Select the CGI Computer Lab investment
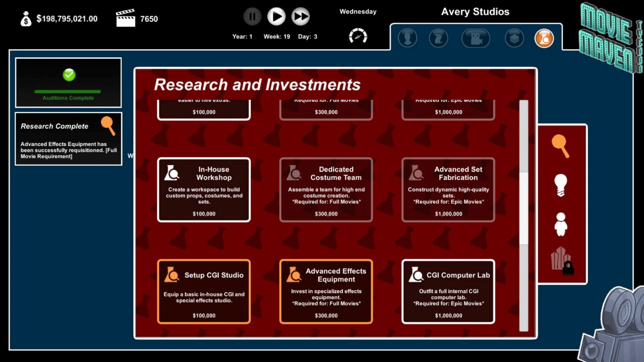This screenshot has width=644, height=362. 448,292
